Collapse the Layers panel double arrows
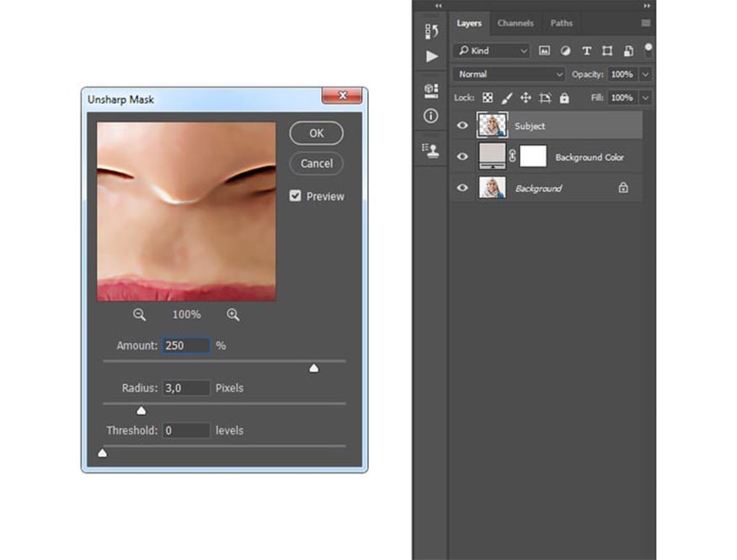Viewport: 737px width, 560px height. coord(647,6)
